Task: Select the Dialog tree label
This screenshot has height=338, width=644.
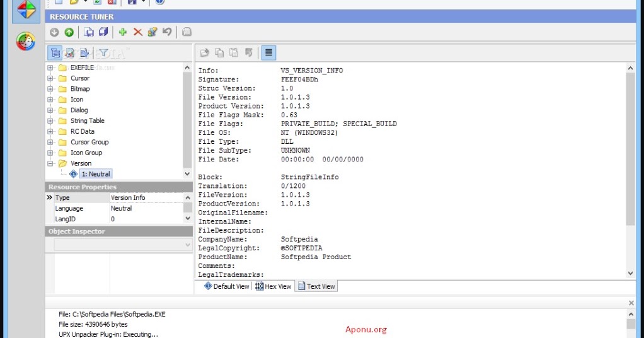Action: pos(79,110)
